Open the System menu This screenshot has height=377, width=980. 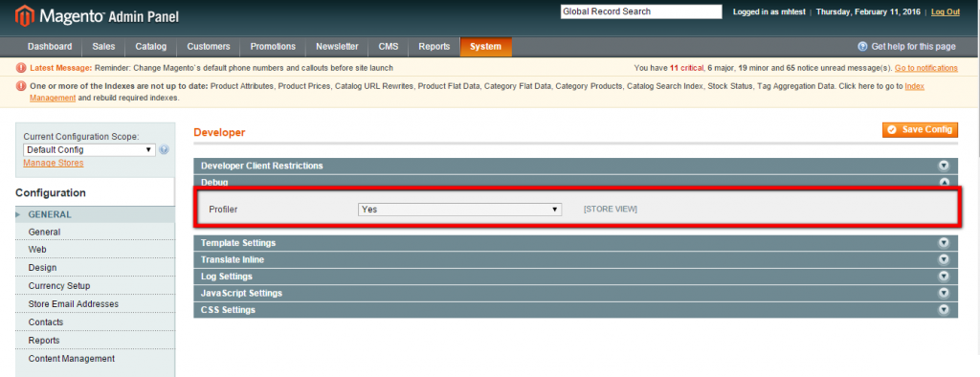(x=485, y=46)
